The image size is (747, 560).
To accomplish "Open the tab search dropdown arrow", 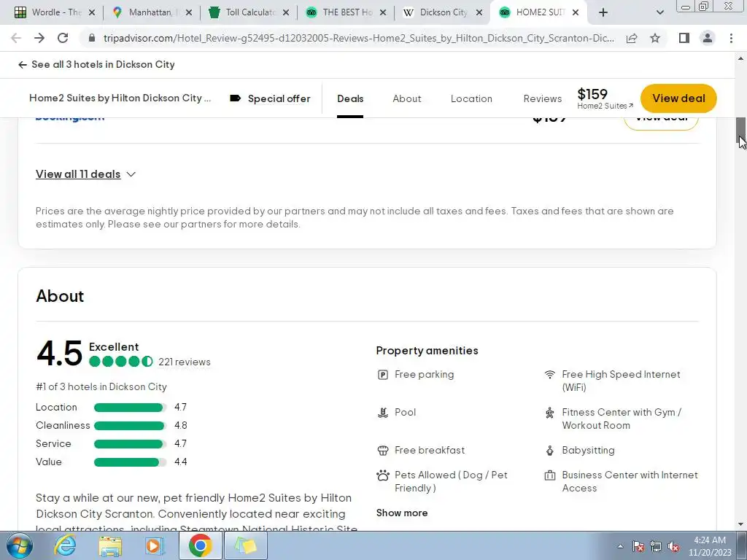I will pyautogui.click(x=659, y=12).
